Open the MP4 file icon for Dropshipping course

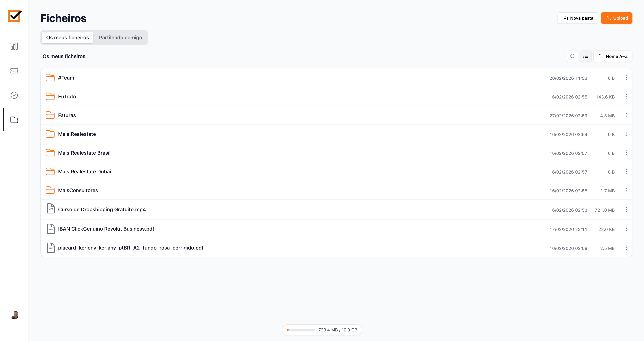51,209
